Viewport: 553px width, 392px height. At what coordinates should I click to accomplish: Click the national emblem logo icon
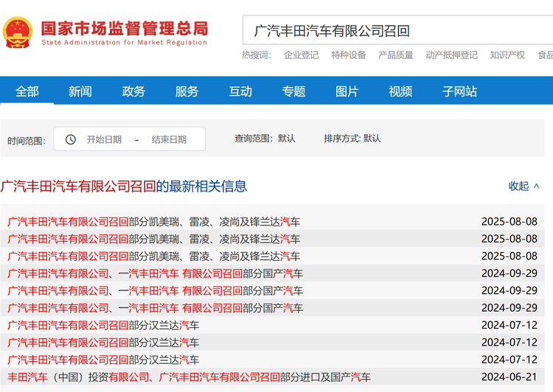point(18,32)
